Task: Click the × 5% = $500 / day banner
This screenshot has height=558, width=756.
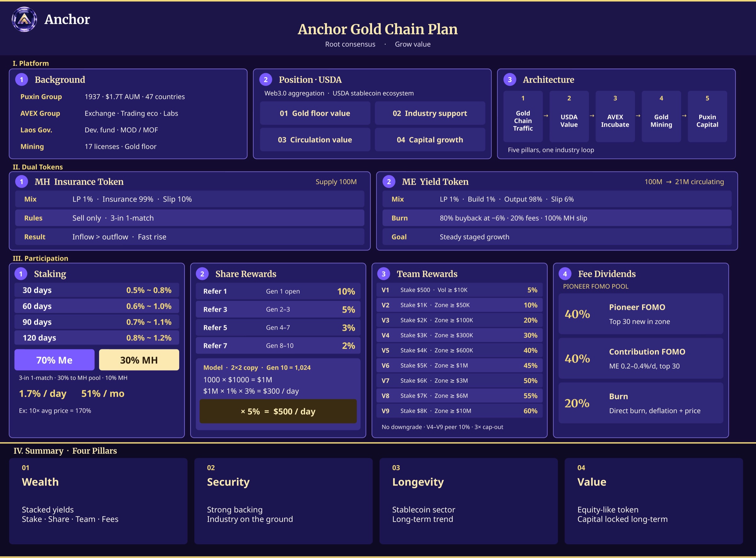Action: pyautogui.click(x=278, y=411)
